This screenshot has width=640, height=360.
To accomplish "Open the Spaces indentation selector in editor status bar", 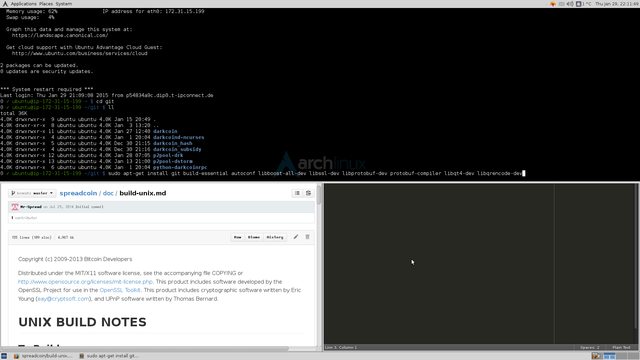I will coord(590,347).
